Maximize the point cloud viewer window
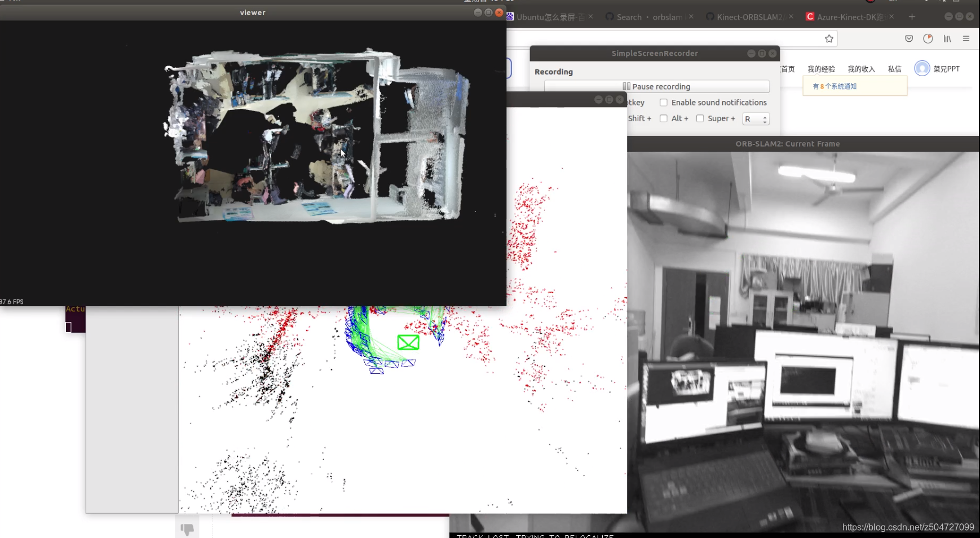This screenshot has height=538, width=980. [x=488, y=12]
